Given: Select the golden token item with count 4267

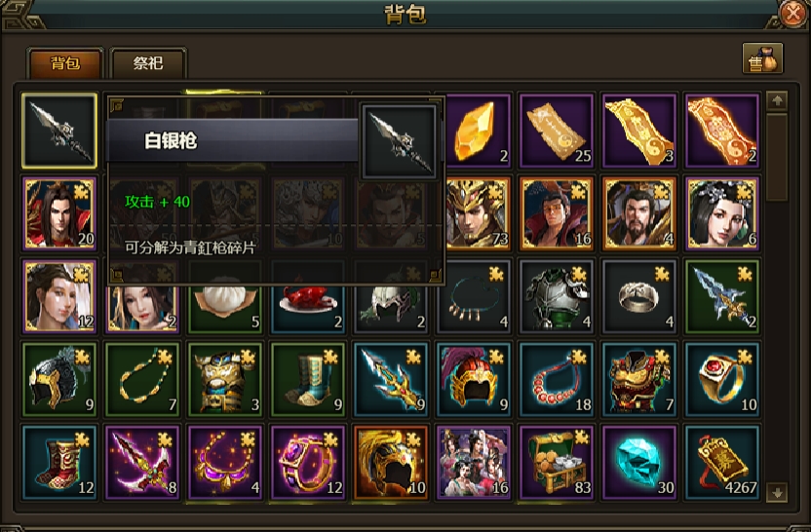Looking at the screenshot, I should click(x=722, y=462).
